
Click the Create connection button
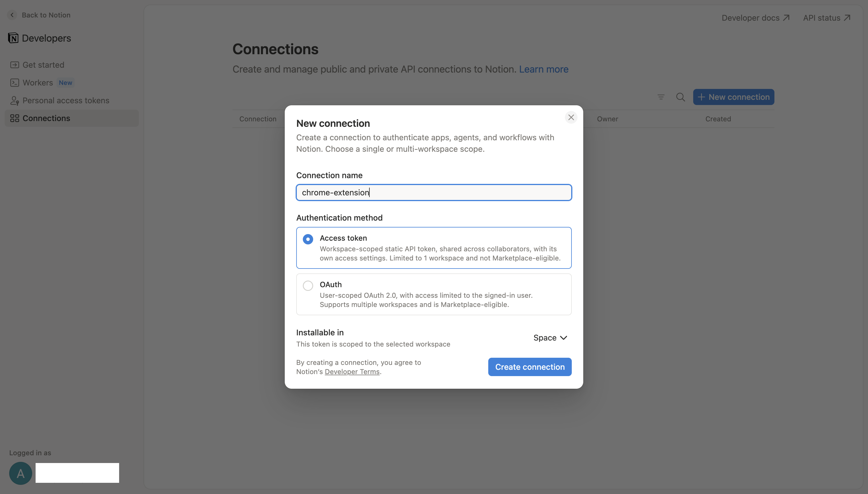(530, 367)
